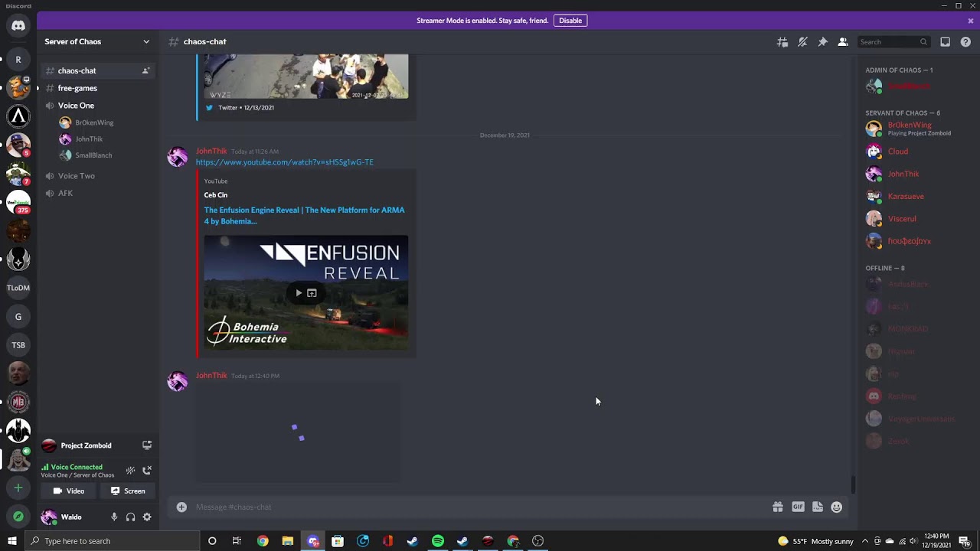Image resolution: width=980 pixels, height=551 pixels.
Task: Click Ceb Cin channel author link
Action: click(x=216, y=195)
